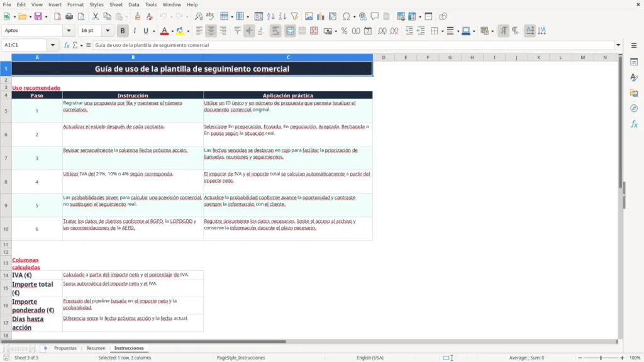This screenshot has width=644, height=362.
Task: Open the Sheet menu
Action: click(116, 4)
